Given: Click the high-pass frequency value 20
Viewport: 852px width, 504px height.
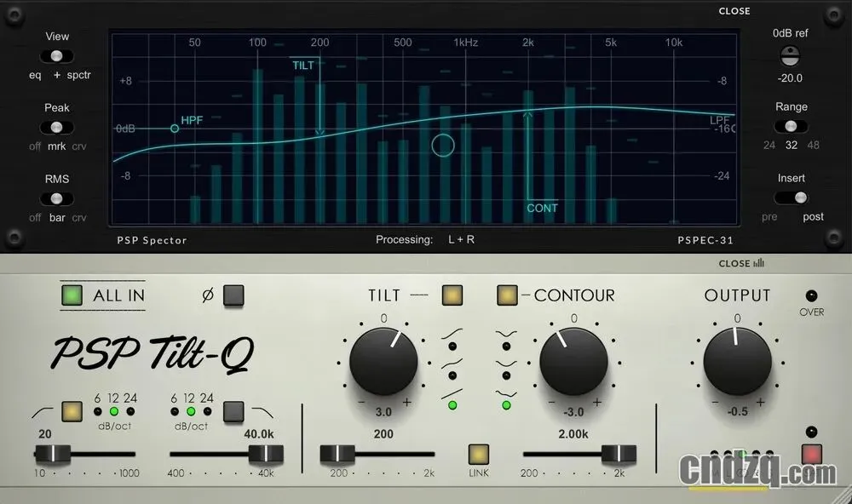Looking at the screenshot, I should click(45, 434).
